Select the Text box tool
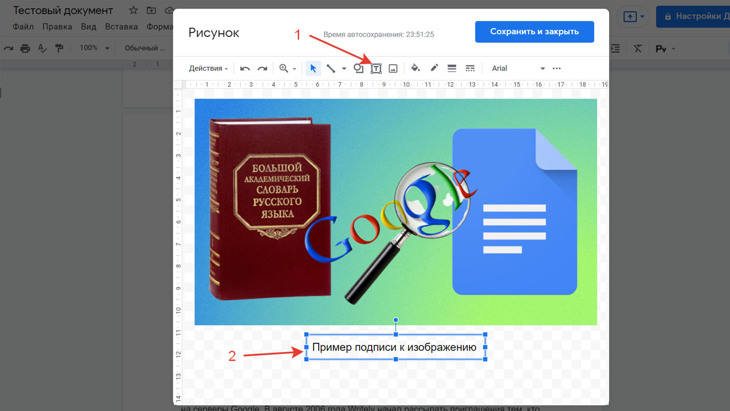730x411 pixels. 376,69
